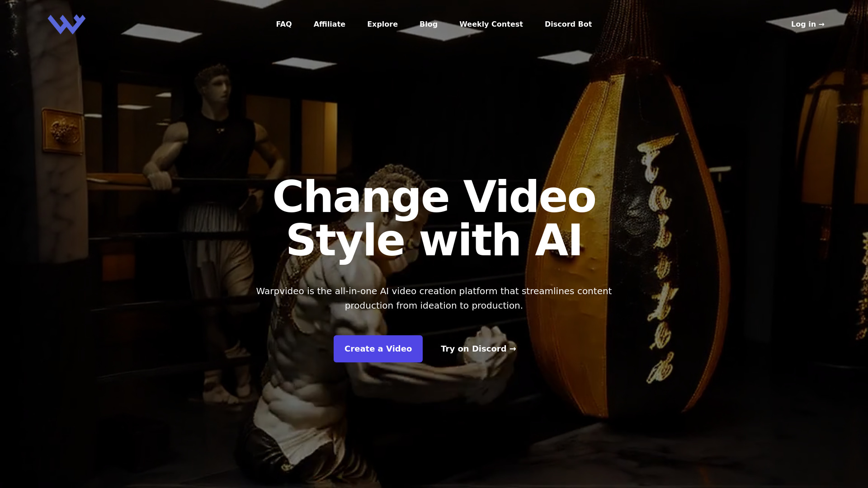Click the Explore dropdown expander
The image size is (868, 488).
(382, 24)
